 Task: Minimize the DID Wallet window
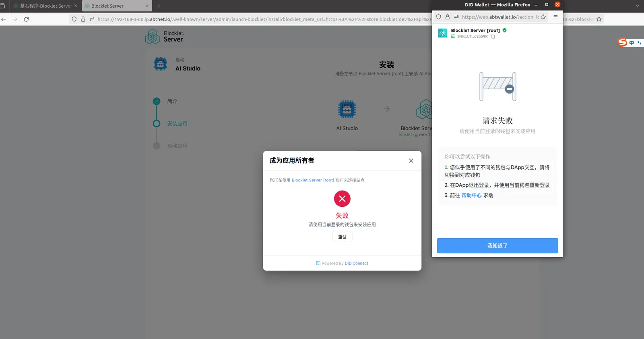pos(536,5)
